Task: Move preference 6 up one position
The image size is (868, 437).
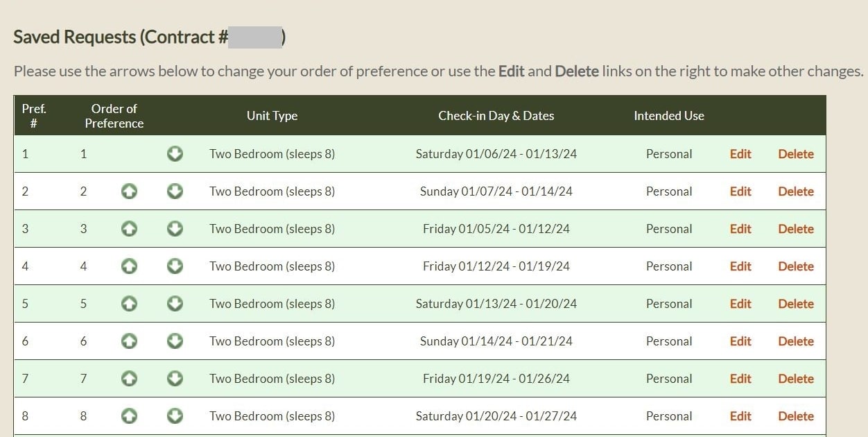Action: pyautogui.click(x=129, y=341)
